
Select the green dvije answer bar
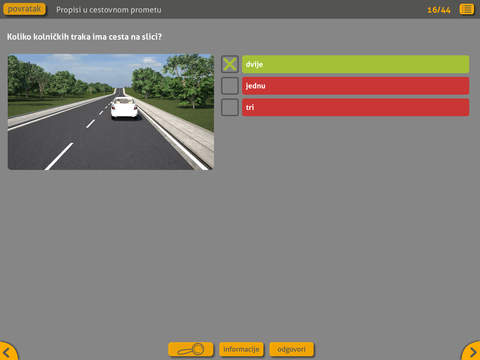[x=355, y=64]
